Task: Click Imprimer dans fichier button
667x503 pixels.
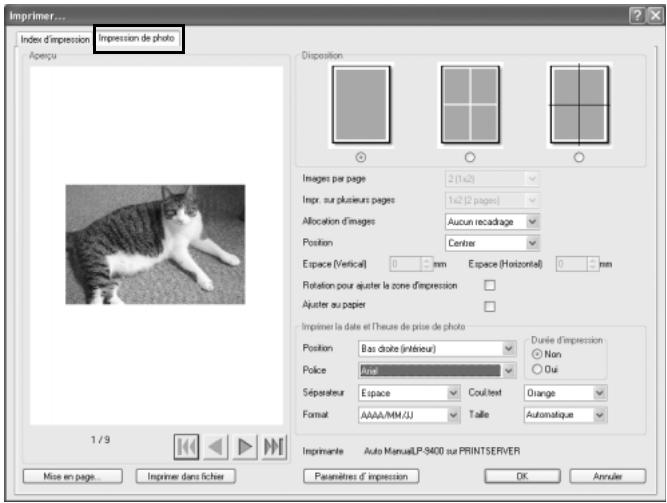Action: (185, 477)
